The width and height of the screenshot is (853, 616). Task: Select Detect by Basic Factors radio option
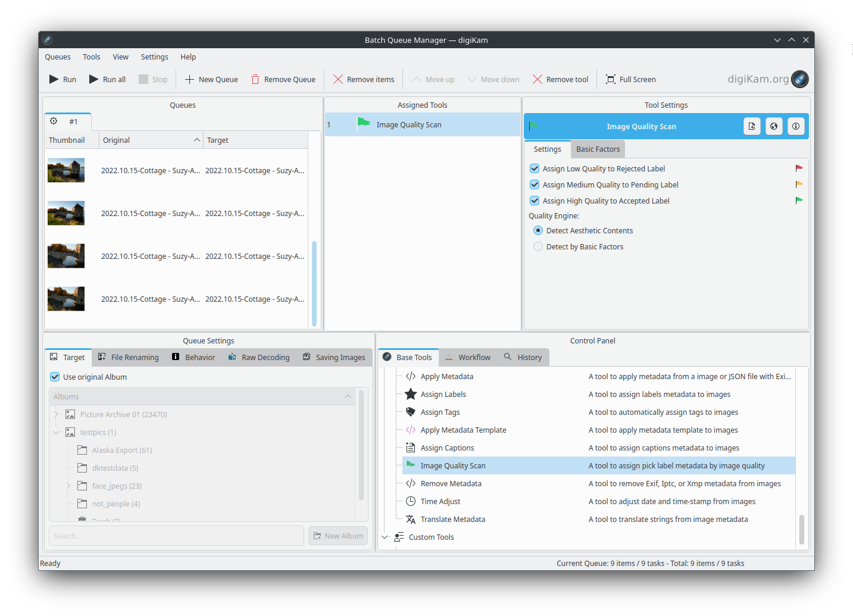(538, 246)
